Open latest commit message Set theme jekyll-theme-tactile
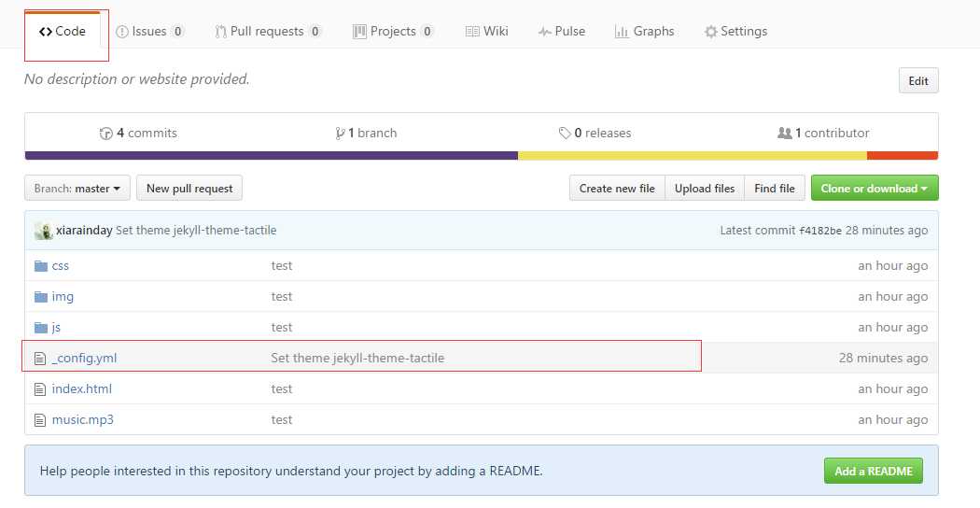The height and width of the screenshot is (508, 980). click(x=196, y=231)
